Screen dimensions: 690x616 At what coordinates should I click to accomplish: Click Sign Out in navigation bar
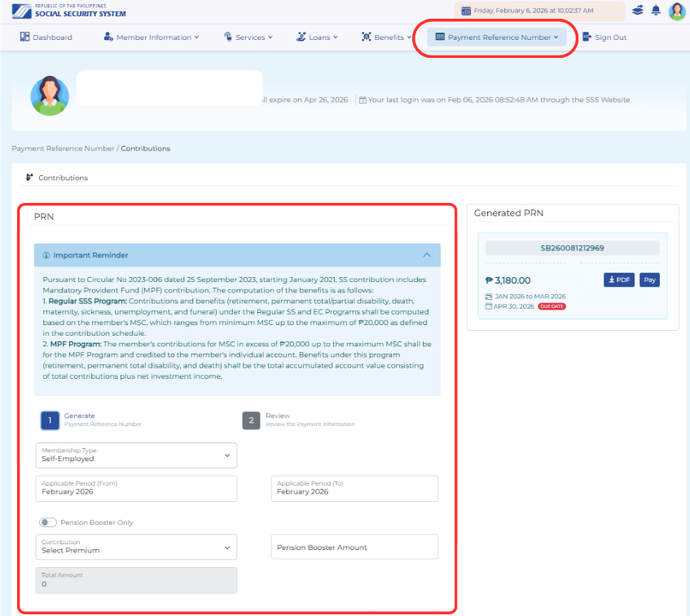[604, 37]
